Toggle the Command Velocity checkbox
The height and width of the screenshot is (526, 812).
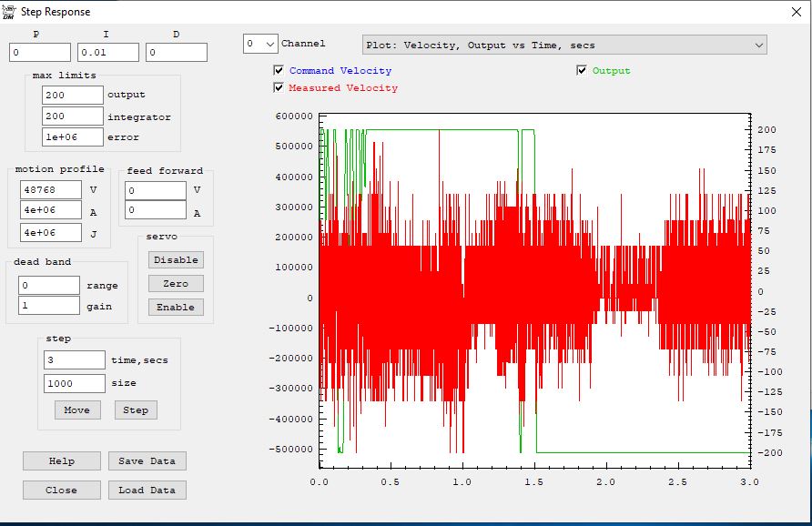(279, 71)
